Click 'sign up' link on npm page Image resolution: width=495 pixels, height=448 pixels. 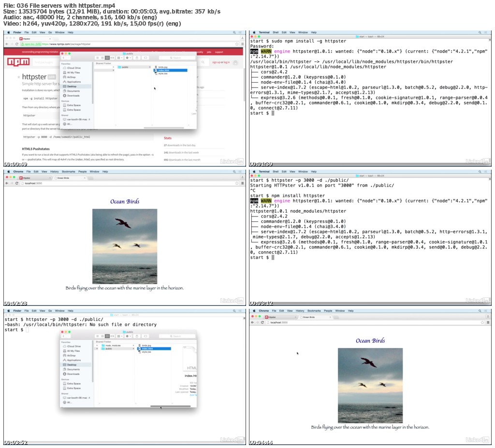click(x=217, y=62)
